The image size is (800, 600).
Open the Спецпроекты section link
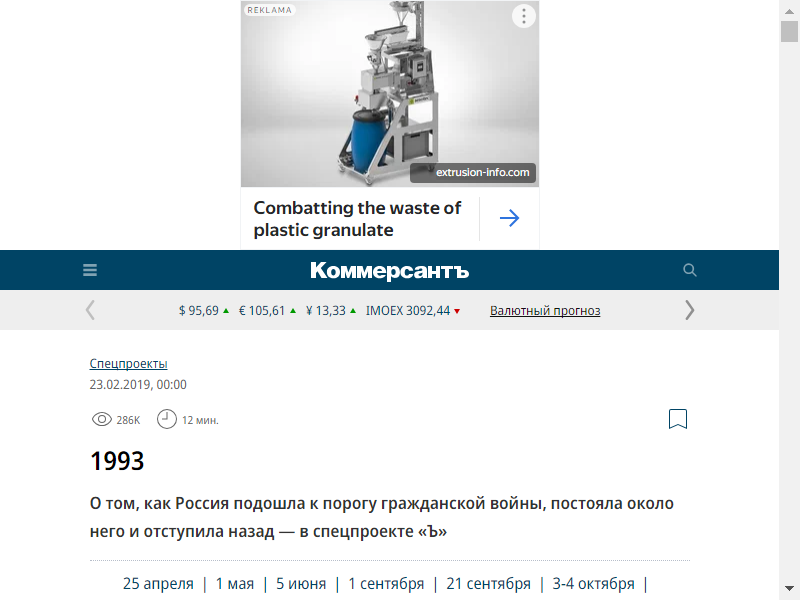pos(129,364)
